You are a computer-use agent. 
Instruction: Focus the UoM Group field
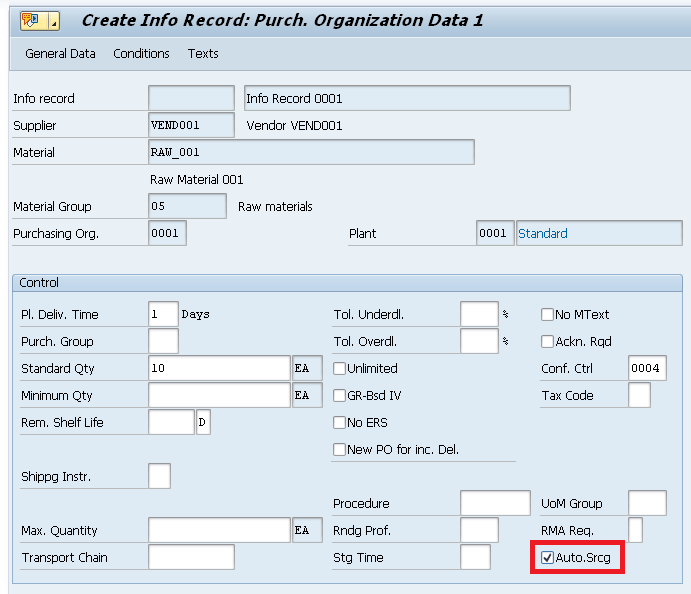[647, 503]
